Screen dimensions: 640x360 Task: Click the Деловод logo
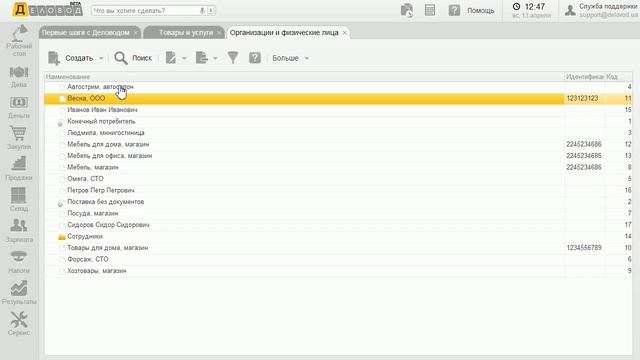[x=47, y=9]
